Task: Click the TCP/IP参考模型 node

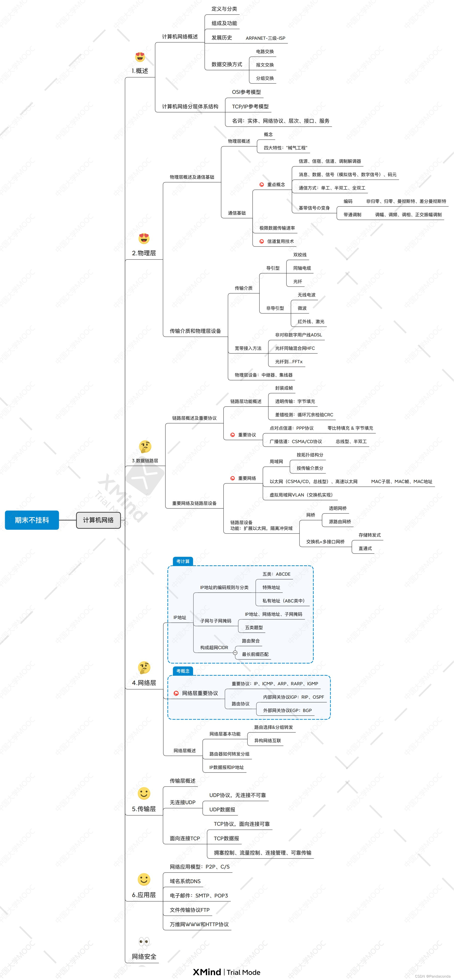Action: coord(250,106)
